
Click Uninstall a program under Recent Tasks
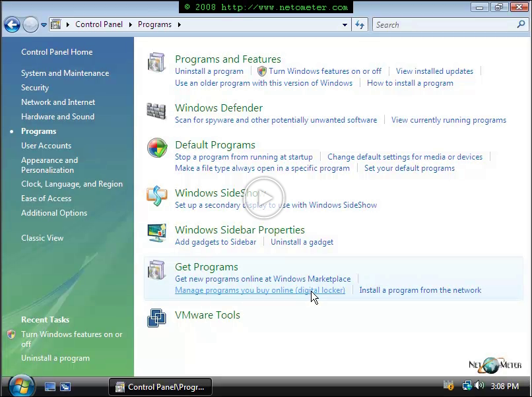(55, 358)
